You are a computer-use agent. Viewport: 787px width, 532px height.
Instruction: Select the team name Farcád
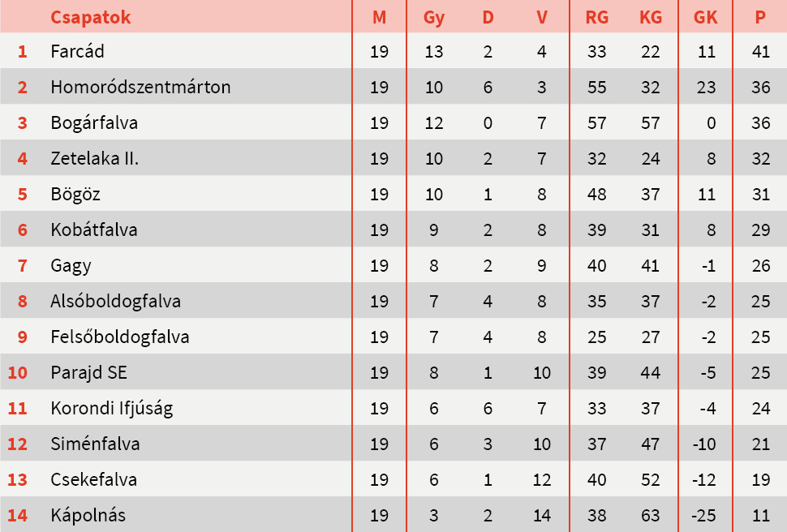pyautogui.click(x=77, y=52)
